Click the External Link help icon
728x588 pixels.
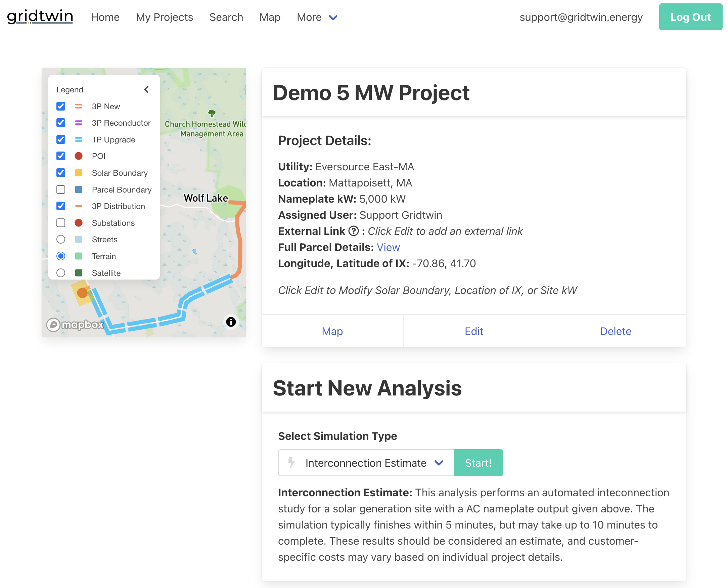pos(354,231)
